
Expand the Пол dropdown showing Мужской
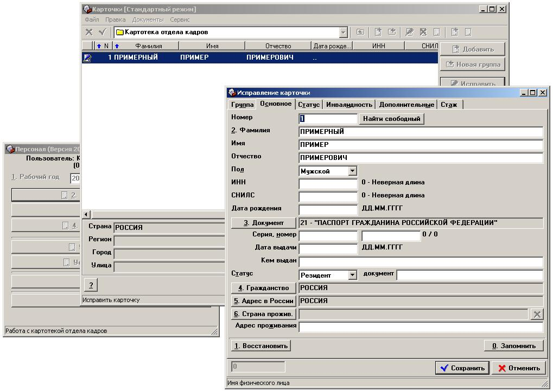352,171
